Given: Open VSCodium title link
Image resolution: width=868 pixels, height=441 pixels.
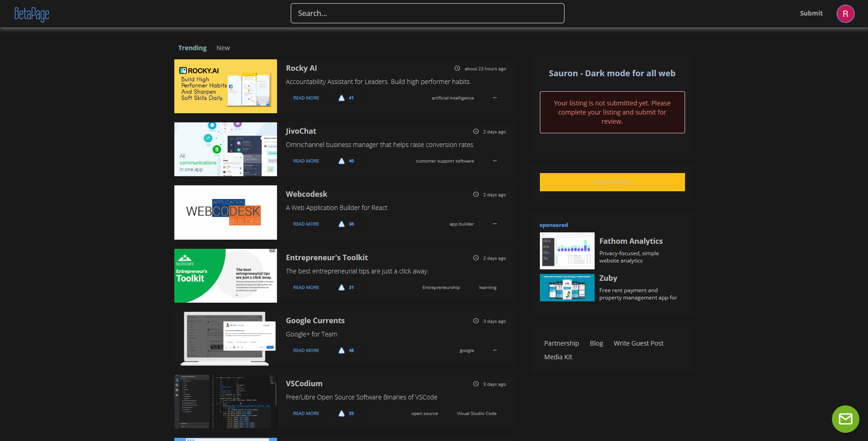Looking at the screenshot, I should [x=304, y=383].
